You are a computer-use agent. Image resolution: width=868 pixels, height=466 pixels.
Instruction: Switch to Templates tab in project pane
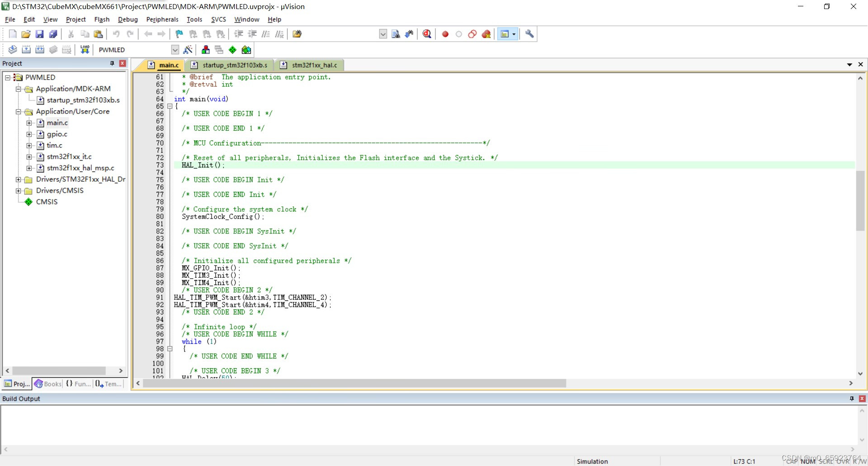(108, 384)
